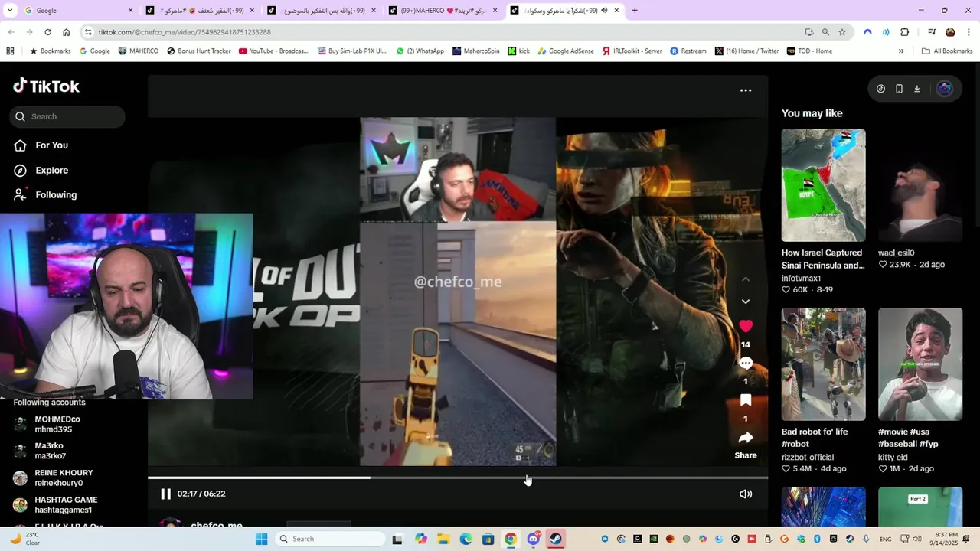The height and width of the screenshot is (551, 980).
Task: Focus the TikTok search field
Action: coord(67,116)
